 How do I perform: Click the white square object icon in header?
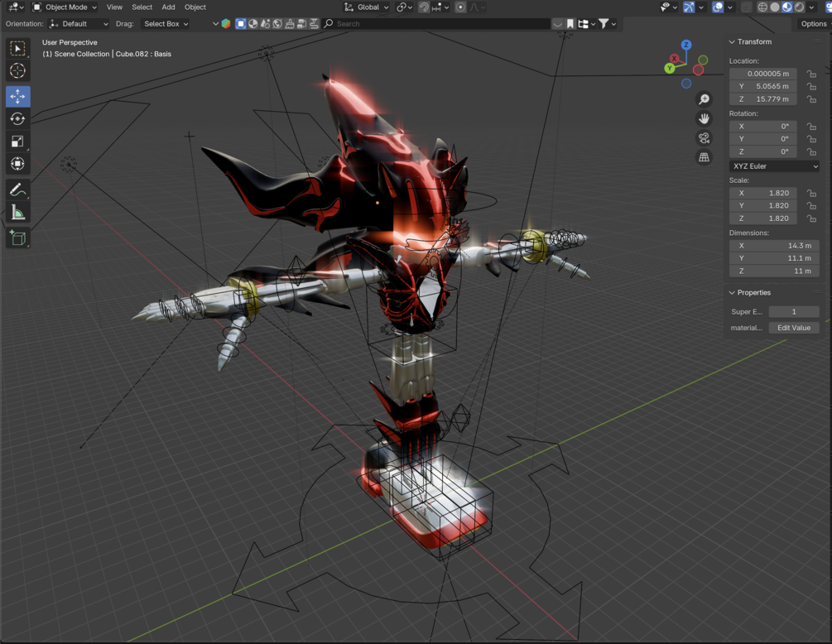coord(240,23)
